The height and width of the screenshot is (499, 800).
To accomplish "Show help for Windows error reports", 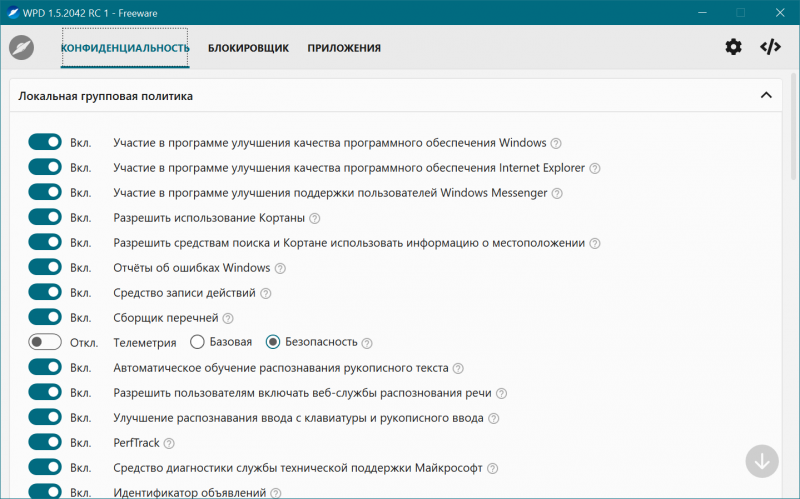I will (x=280, y=268).
